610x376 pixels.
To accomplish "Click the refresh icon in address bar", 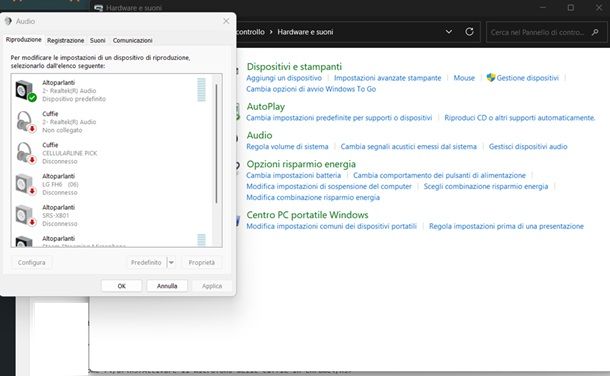I will coord(469,32).
